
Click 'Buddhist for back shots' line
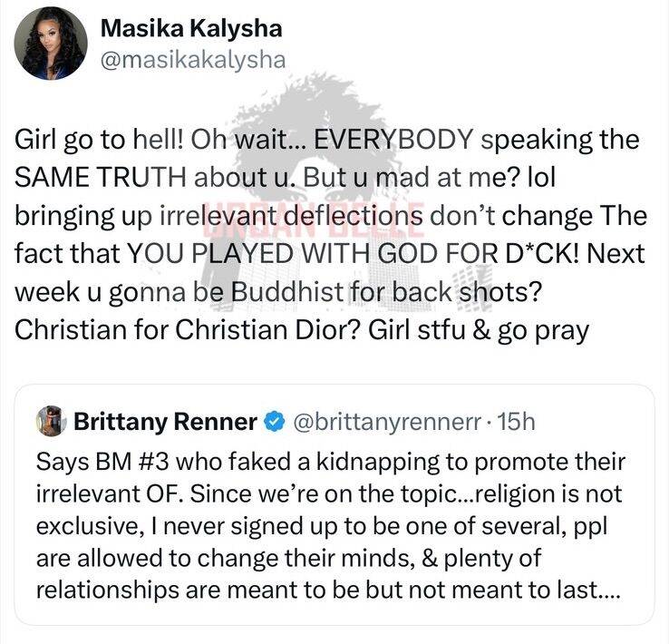[386, 292]
